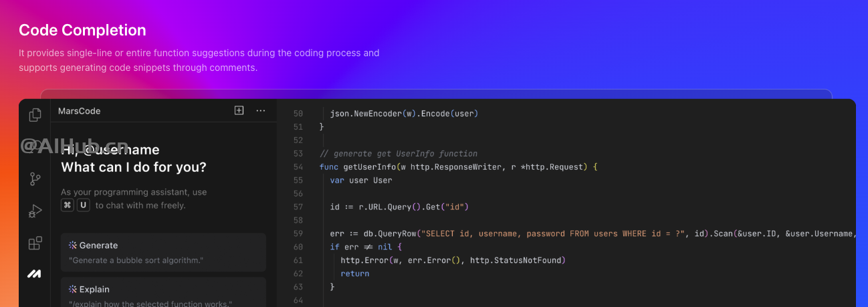
Task: Click the MarsCode panel title
Action: point(79,111)
